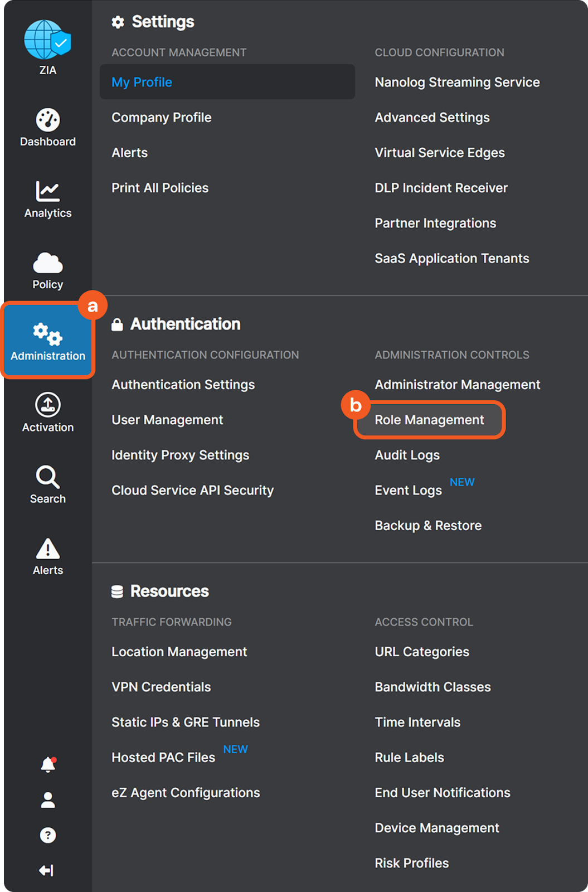Select My Profile menu item

tap(142, 83)
